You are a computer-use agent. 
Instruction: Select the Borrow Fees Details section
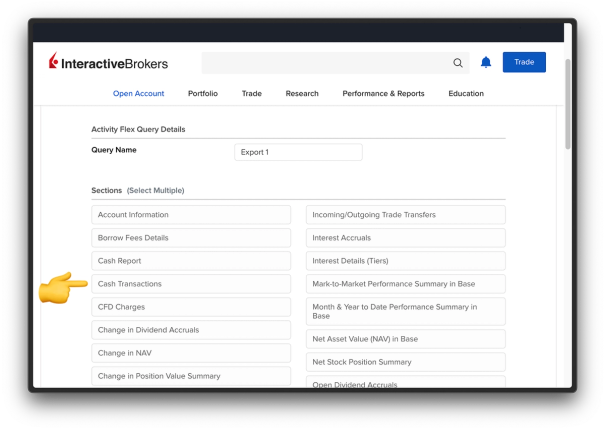(x=191, y=238)
